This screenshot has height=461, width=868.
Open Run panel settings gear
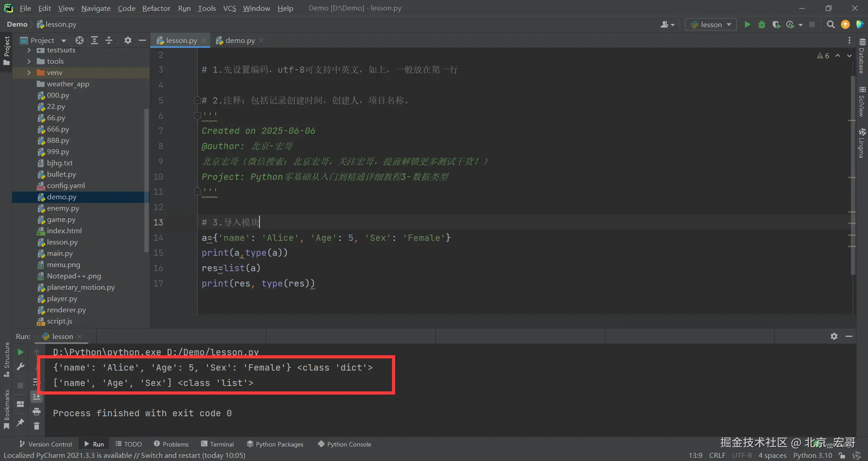tap(834, 336)
